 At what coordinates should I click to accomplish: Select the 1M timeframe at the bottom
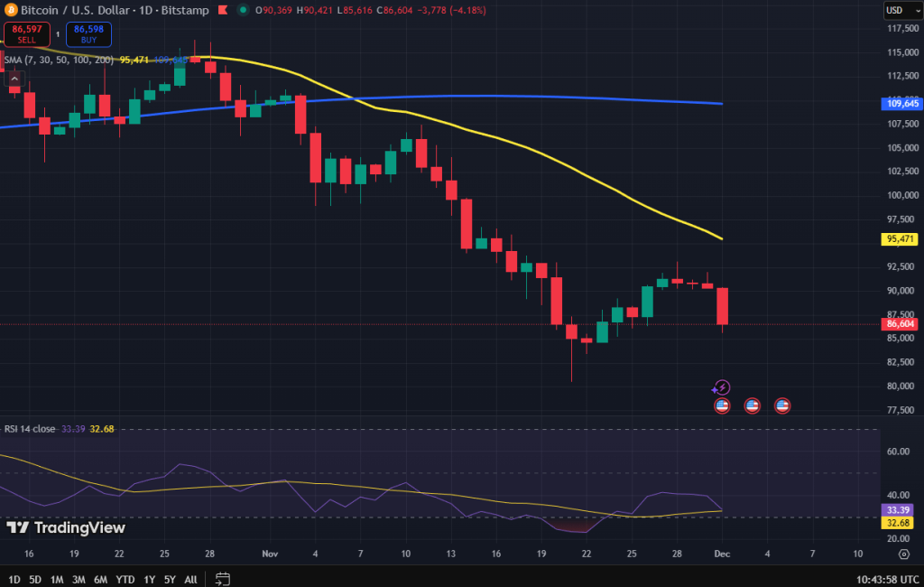[56, 579]
